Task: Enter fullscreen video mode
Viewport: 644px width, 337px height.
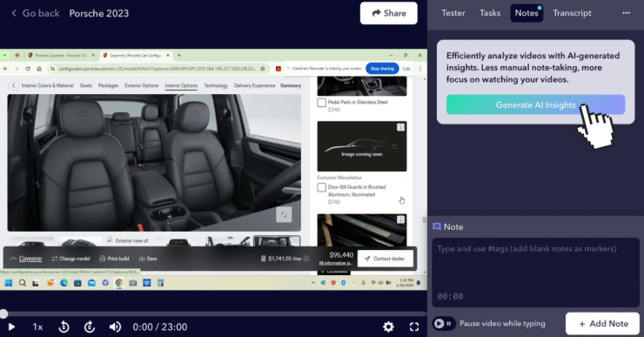Action: pyautogui.click(x=414, y=327)
